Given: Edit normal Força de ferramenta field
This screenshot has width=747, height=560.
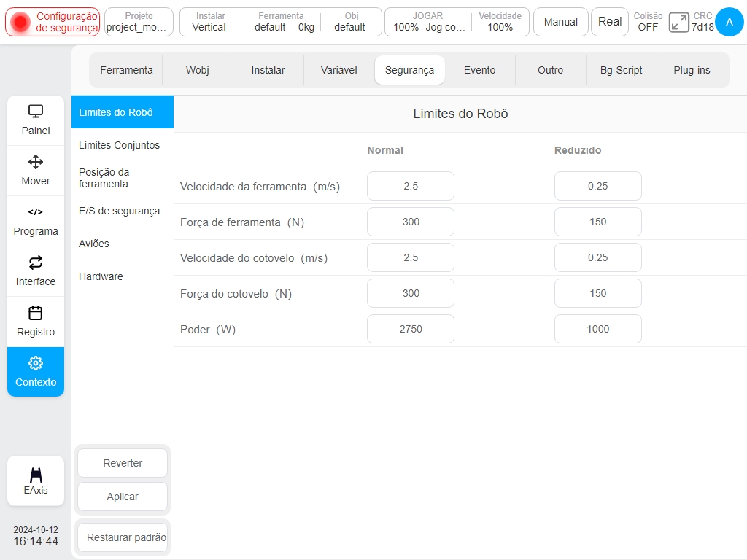Looking at the screenshot, I should point(411,222).
